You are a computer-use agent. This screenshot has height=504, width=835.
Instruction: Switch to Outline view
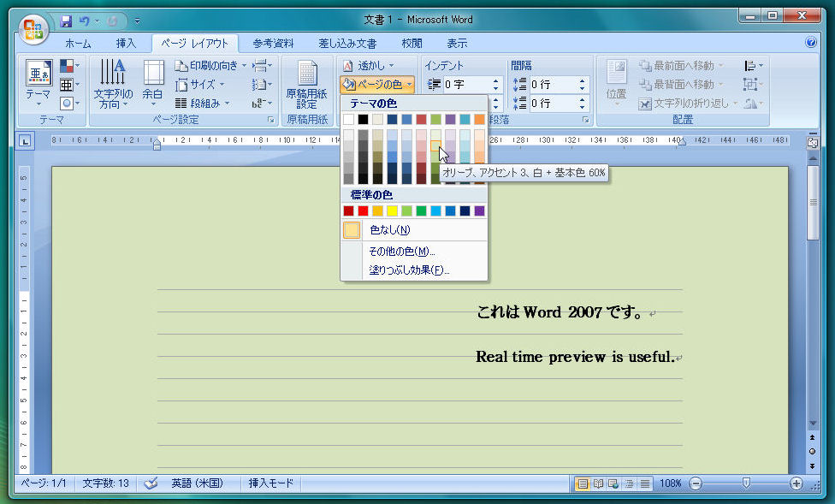(x=630, y=483)
